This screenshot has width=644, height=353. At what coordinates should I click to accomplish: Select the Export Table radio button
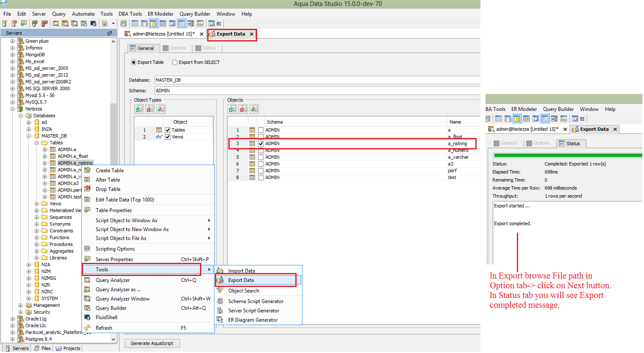(134, 62)
